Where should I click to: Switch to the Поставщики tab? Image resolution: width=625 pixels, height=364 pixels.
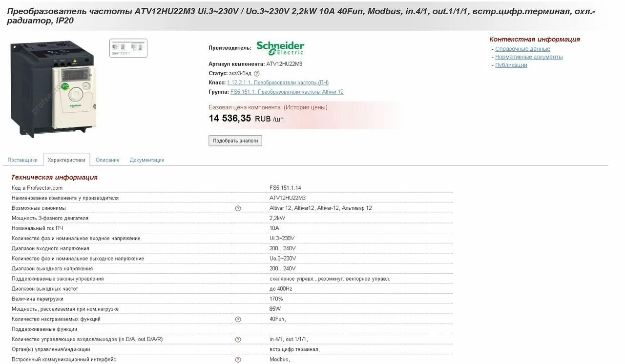(22, 160)
